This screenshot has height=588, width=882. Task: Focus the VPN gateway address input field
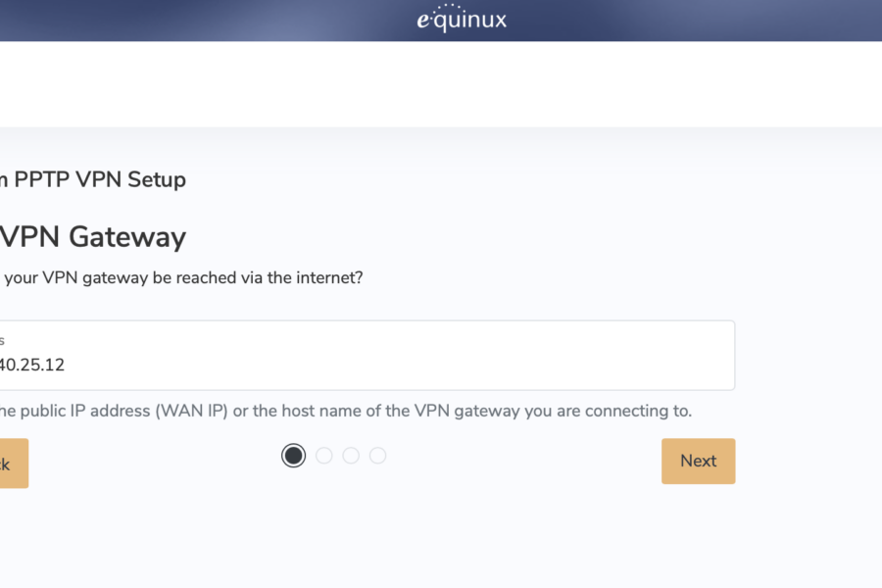point(367,355)
